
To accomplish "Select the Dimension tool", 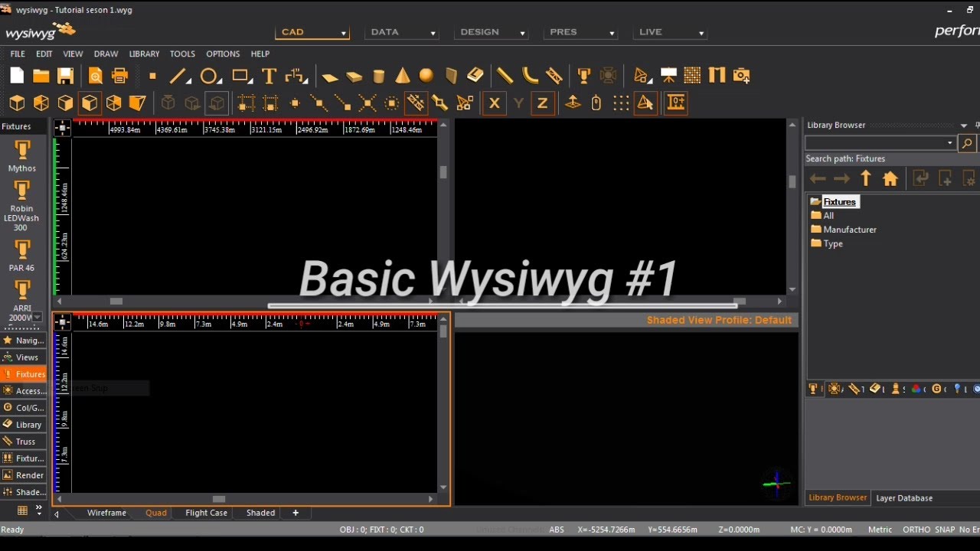I will point(296,76).
